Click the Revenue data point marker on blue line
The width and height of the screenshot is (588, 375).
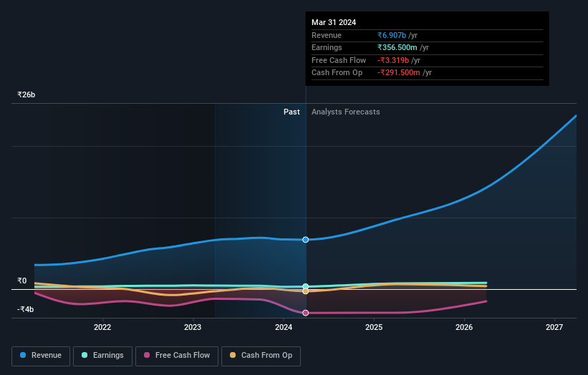[x=306, y=240]
